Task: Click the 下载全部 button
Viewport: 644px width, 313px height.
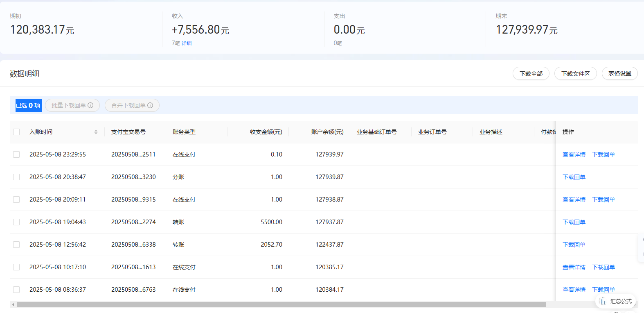Action: click(531, 74)
